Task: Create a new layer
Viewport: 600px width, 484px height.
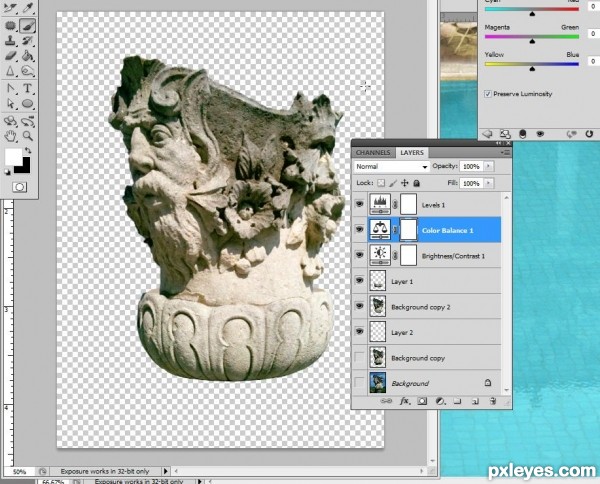Action: click(475, 401)
